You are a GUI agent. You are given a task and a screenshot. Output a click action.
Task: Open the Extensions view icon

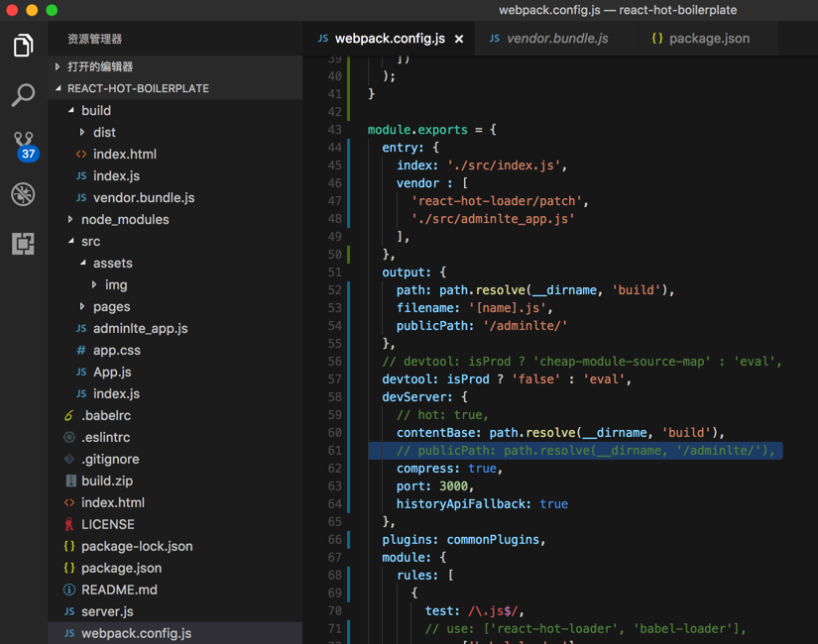tap(23, 244)
